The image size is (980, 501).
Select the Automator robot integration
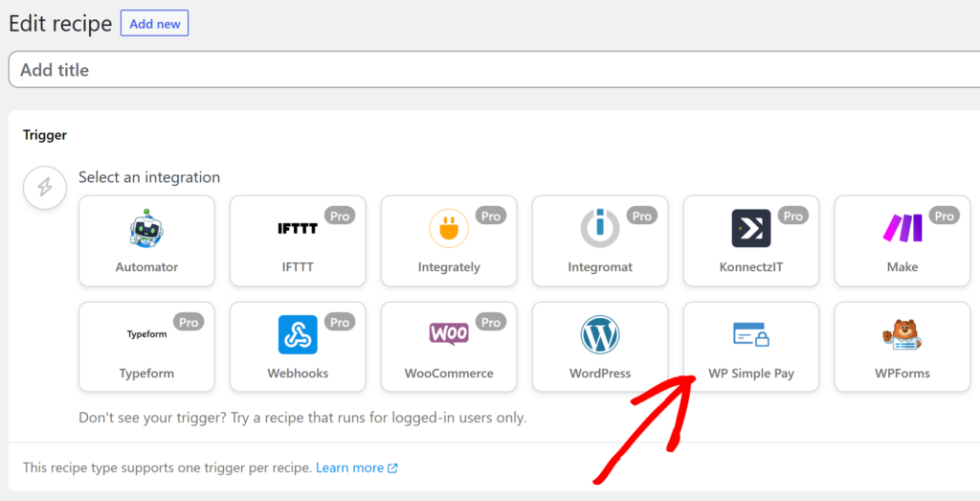pyautogui.click(x=146, y=240)
